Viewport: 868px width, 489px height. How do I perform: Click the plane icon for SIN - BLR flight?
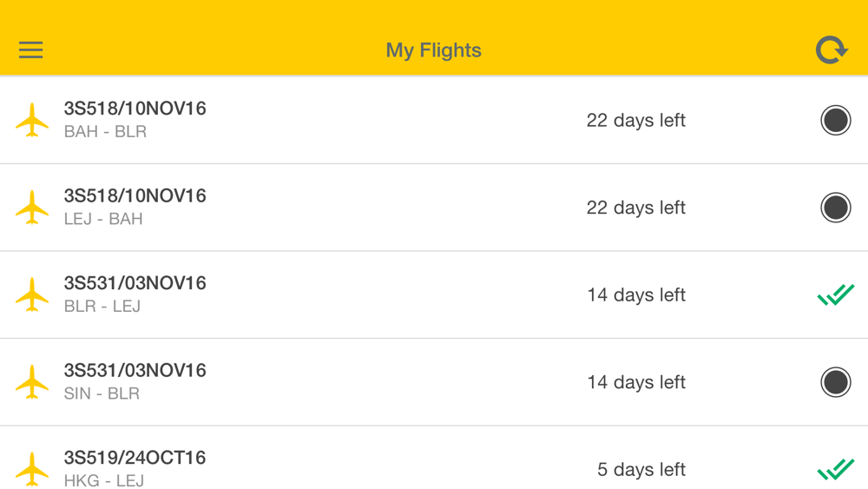[32, 382]
